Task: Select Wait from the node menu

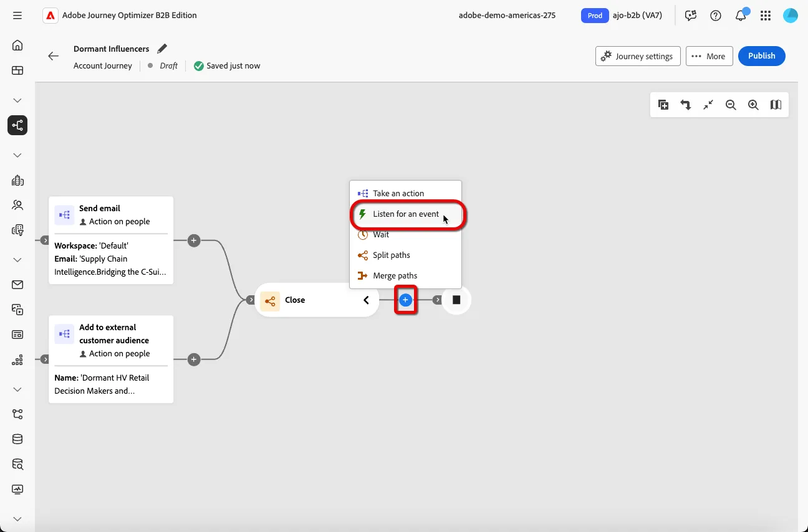Action: click(405, 235)
